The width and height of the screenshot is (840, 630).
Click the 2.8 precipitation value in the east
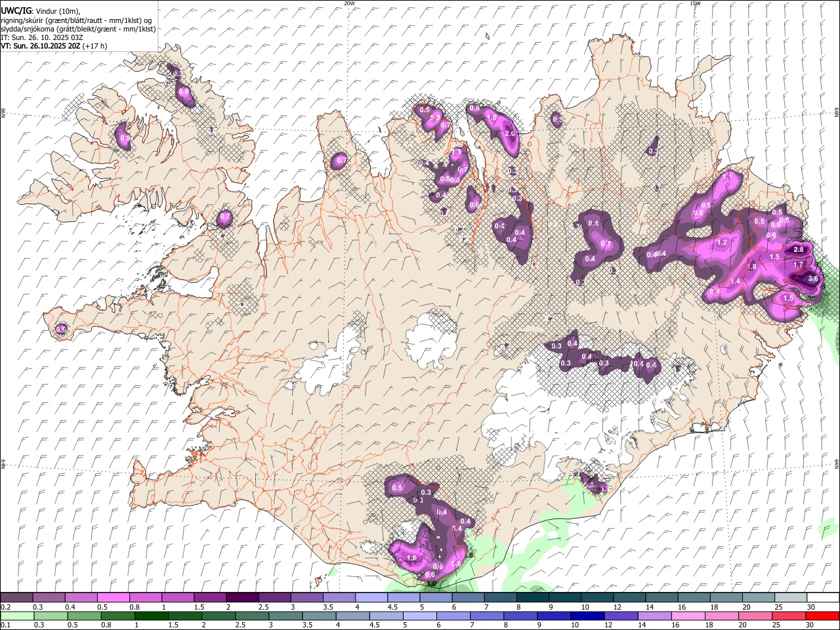pos(799,250)
